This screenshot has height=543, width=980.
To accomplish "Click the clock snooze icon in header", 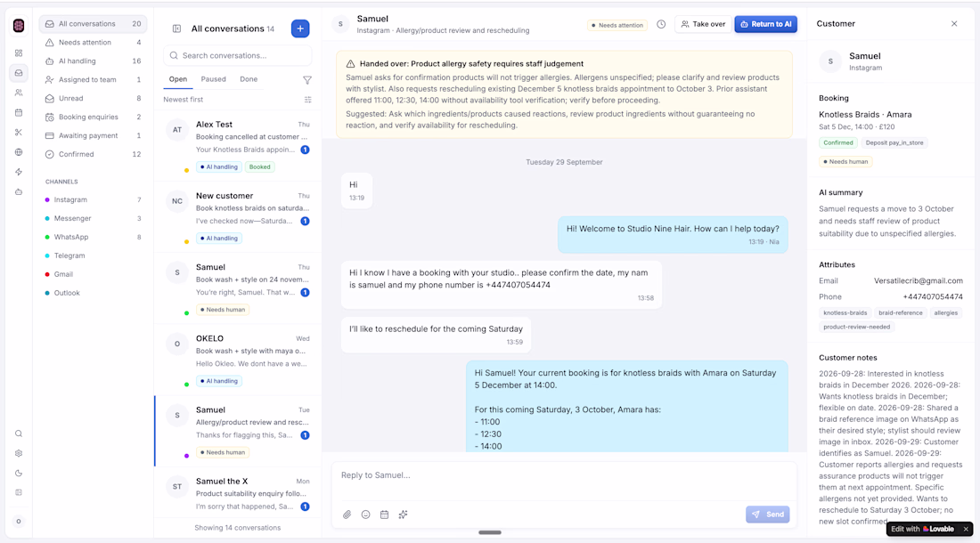I will pyautogui.click(x=661, y=24).
